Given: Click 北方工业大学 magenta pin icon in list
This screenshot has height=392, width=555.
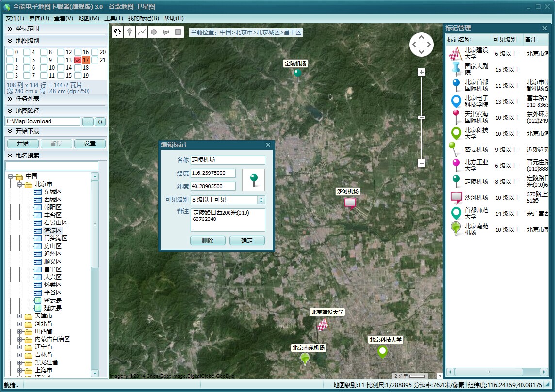Looking at the screenshot, I should tap(456, 165).
